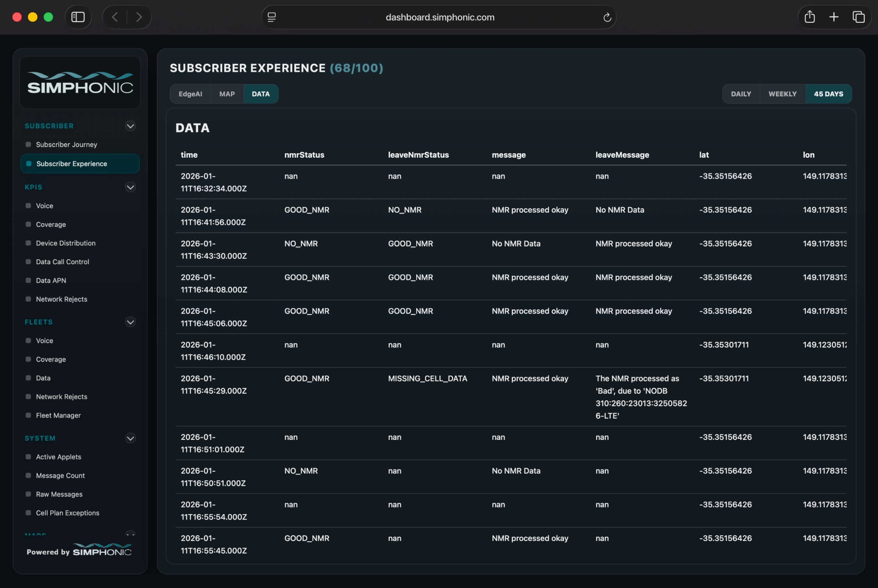
Task: Switch to the EdgeAI tab
Action: (x=190, y=94)
